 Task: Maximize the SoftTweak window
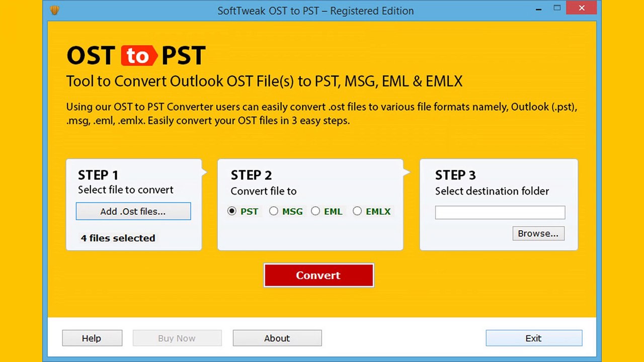point(557,8)
